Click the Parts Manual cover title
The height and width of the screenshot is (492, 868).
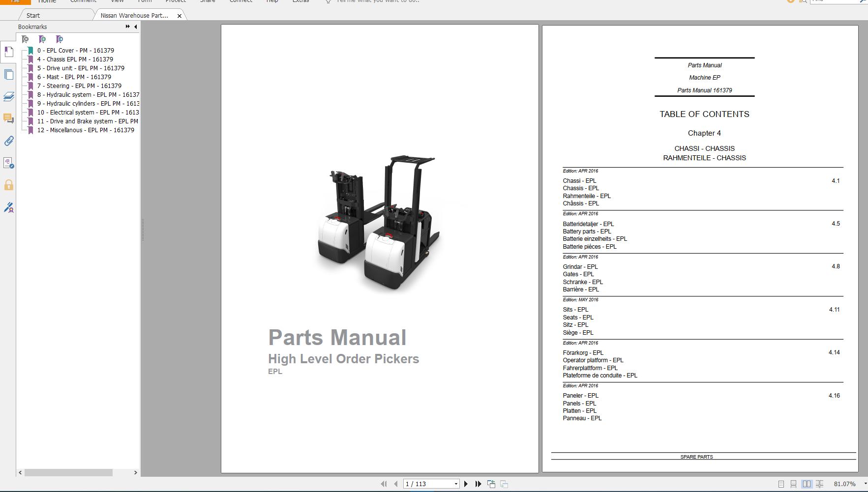[337, 338]
